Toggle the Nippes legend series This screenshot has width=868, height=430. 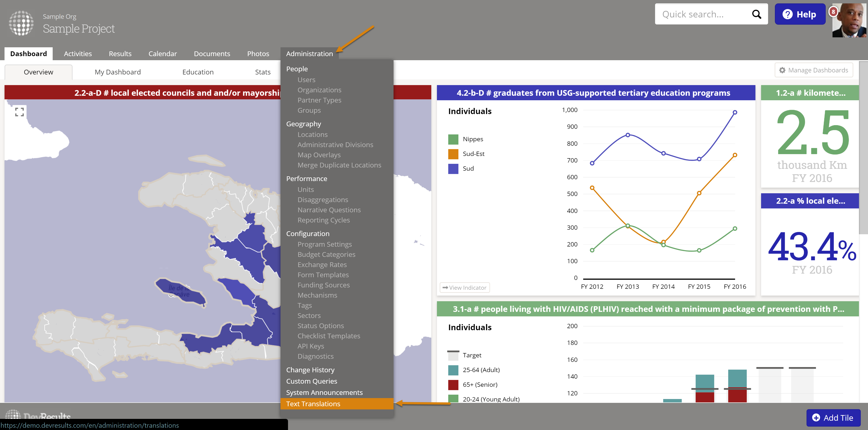coord(472,139)
